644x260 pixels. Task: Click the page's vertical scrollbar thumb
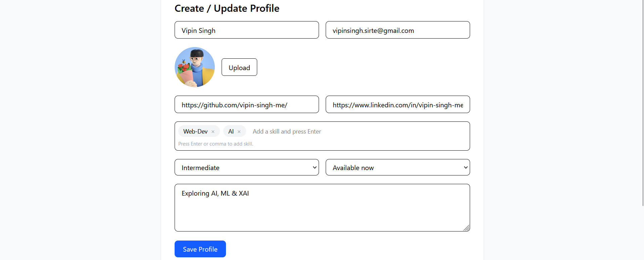pyautogui.click(x=643, y=101)
